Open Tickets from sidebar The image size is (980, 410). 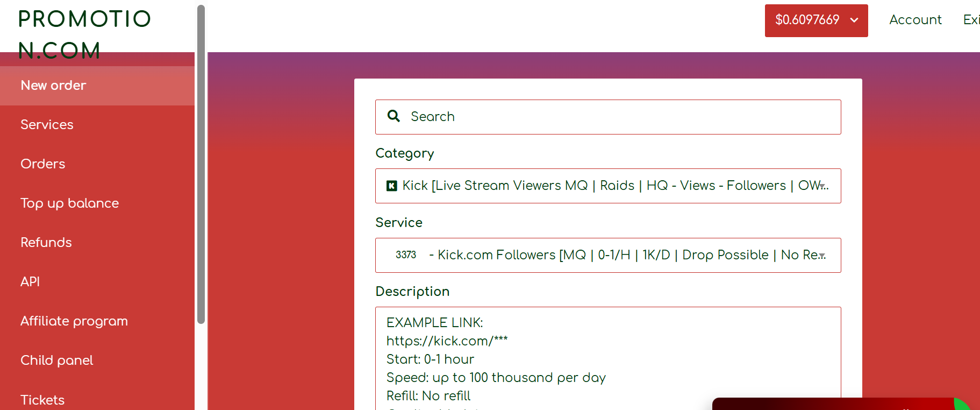(97, 400)
